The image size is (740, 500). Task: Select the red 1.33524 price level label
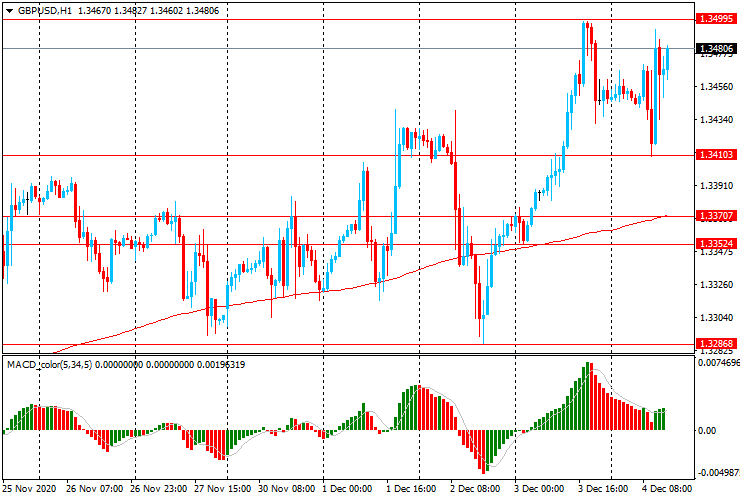tap(717, 243)
